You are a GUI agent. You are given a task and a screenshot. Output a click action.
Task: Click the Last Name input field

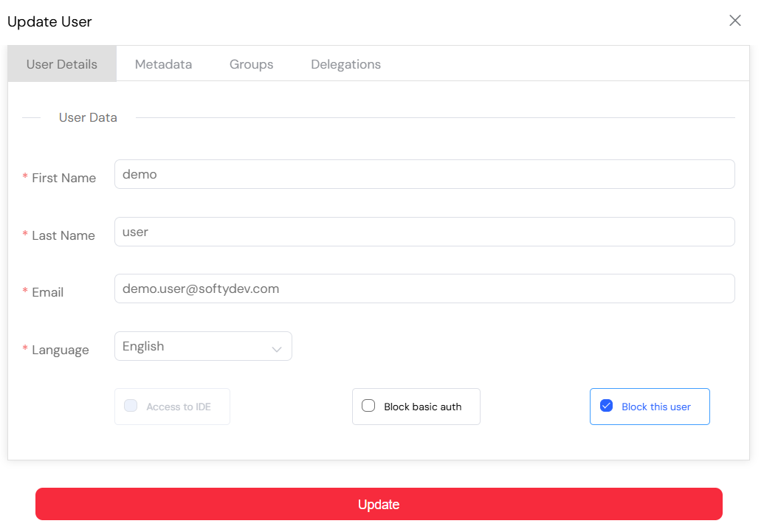pos(424,232)
